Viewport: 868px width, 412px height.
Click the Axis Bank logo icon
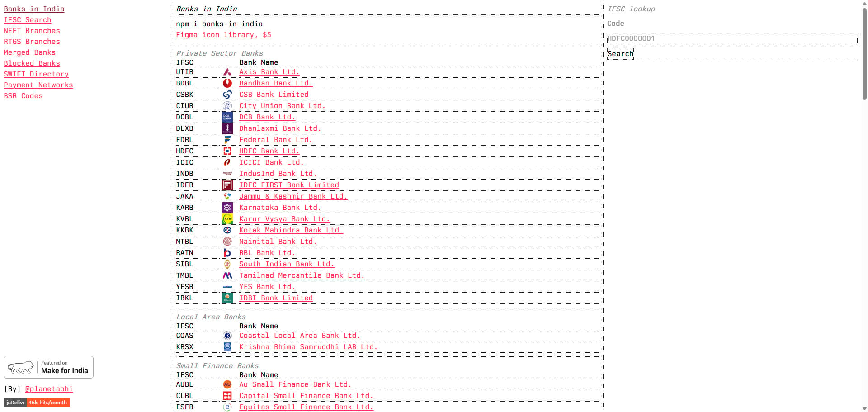pos(227,72)
